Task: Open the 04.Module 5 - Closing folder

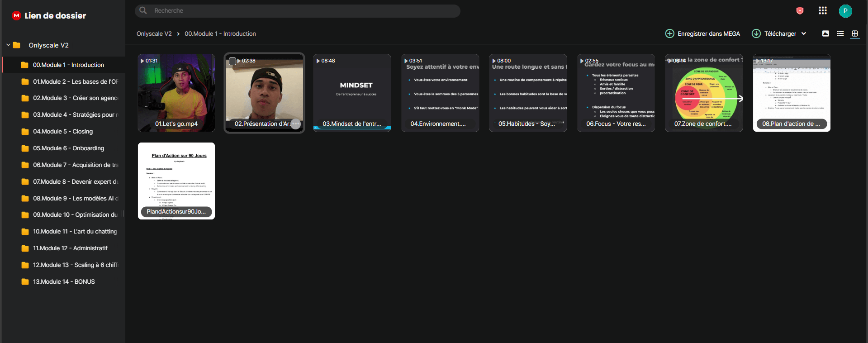Action: 64,132
